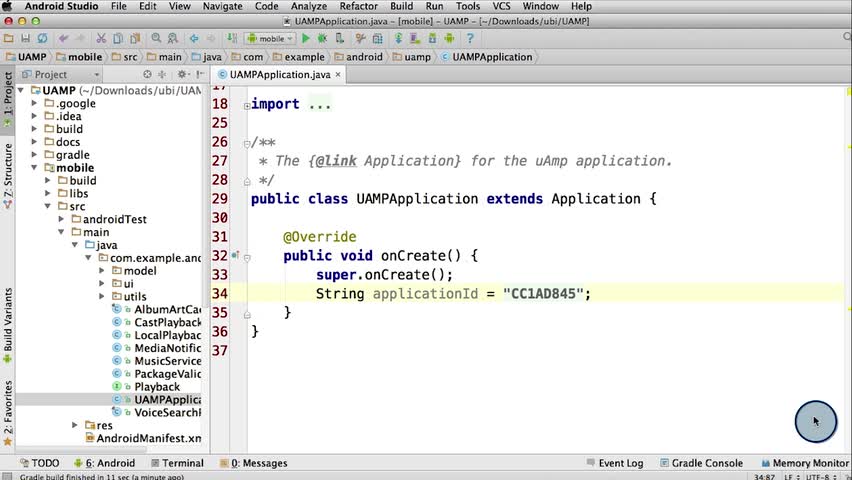Open the Navigate menu
The image size is (852, 480).
click(x=222, y=7)
